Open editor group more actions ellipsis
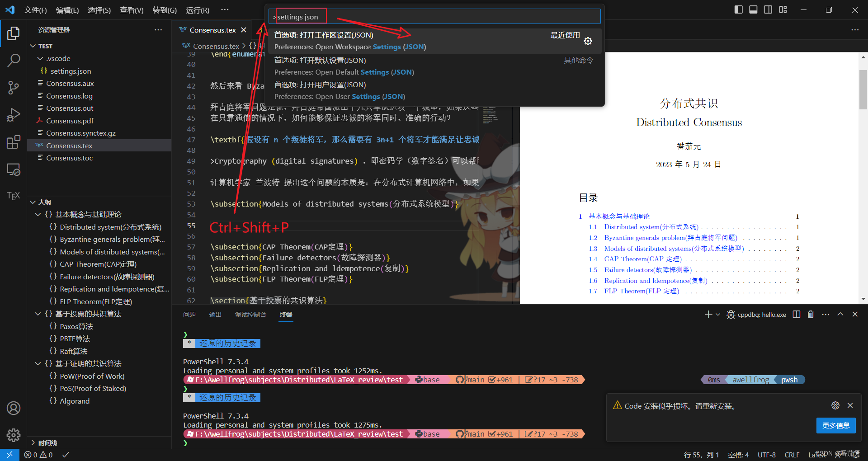This screenshot has height=461, width=868. point(855,30)
